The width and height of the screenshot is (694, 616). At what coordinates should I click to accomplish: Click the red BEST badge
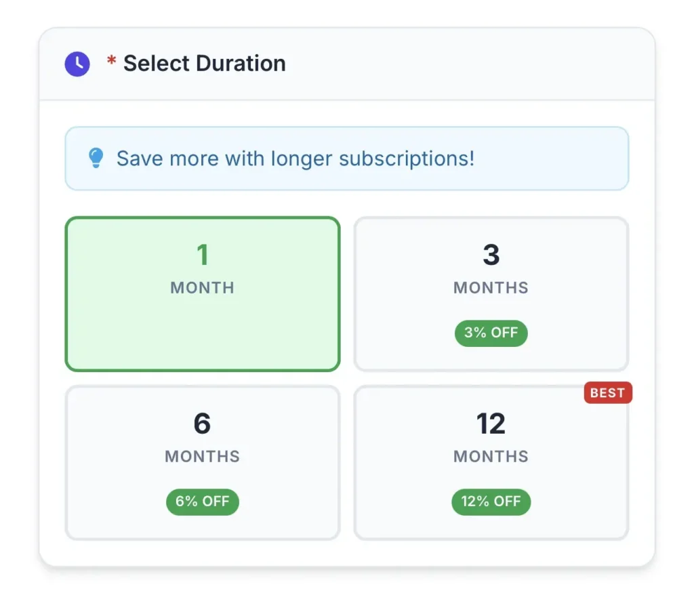607,393
